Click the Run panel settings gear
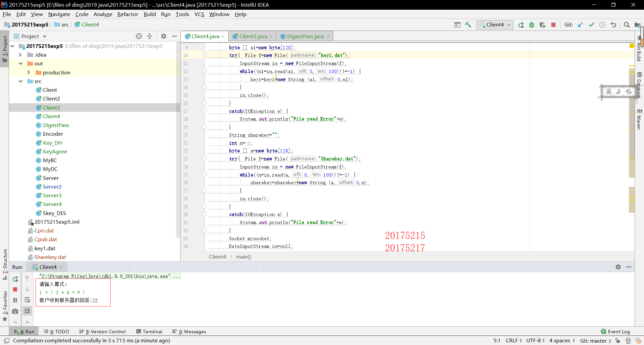 [x=618, y=267]
